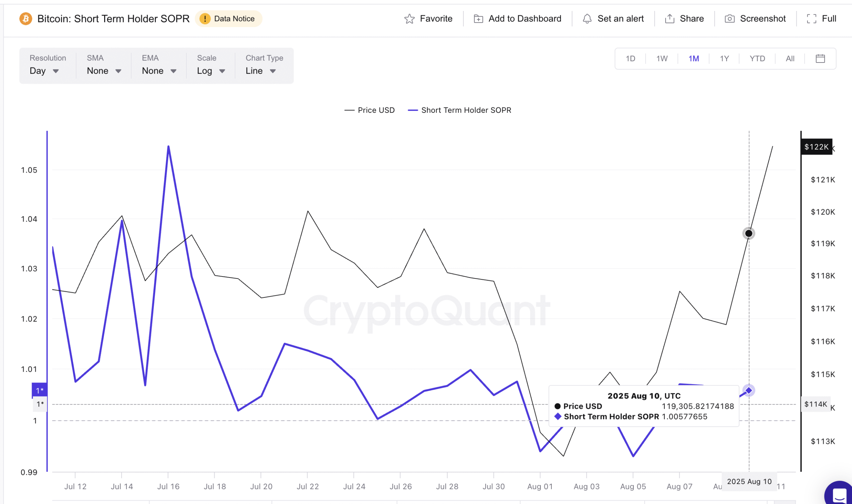Click the Add to Dashboard icon
Screen dimensions: 852x504
click(478, 19)
